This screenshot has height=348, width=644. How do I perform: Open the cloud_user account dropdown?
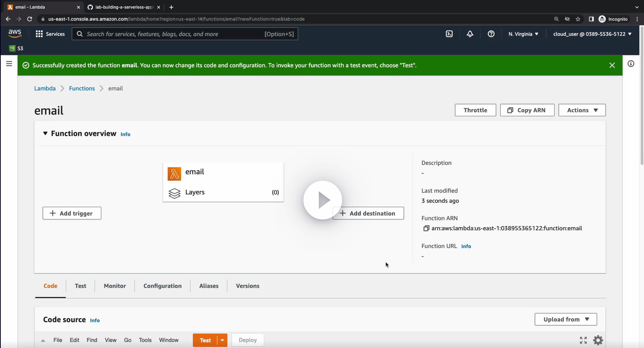coord(592,34)
